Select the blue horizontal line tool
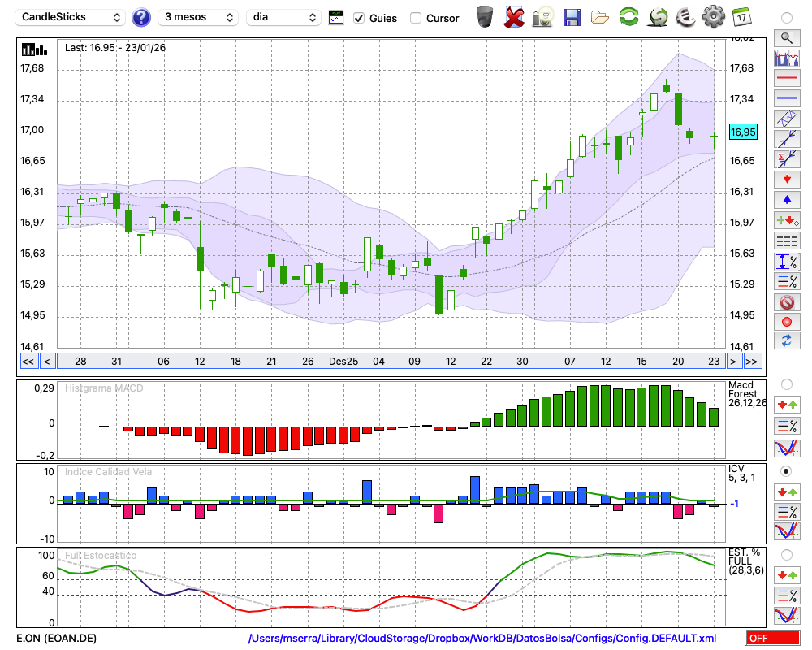Image resolution: width=812 pixels, height=650 pixels. point(786,98)
